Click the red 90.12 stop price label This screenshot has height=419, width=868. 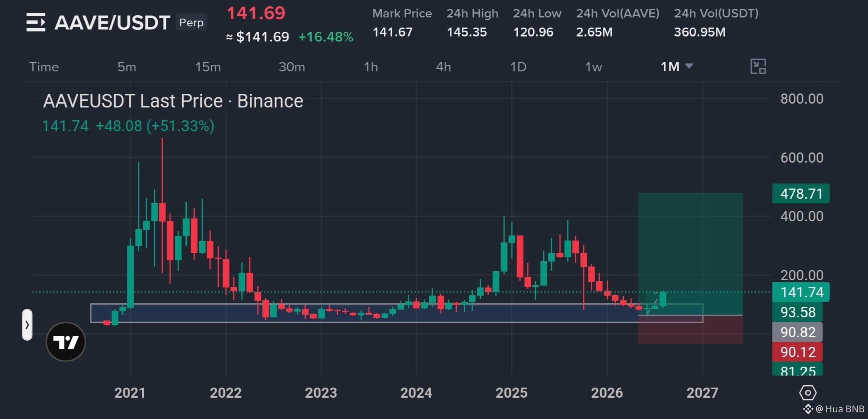(x=797, y=352)
